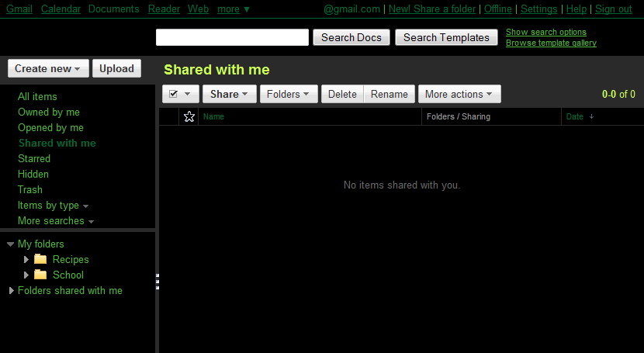
Task: Show documents Owned by me
Action: (49, 112)
